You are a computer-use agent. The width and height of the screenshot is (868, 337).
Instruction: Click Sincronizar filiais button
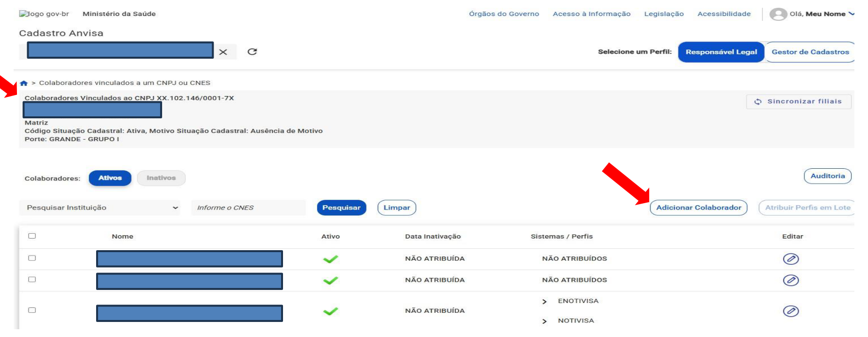coord(799,101)
